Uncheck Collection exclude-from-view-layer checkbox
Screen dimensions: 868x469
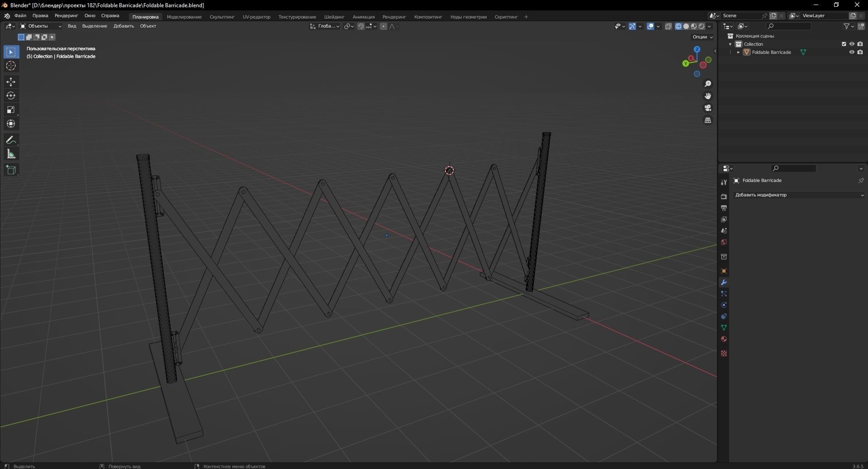point(844,44)
